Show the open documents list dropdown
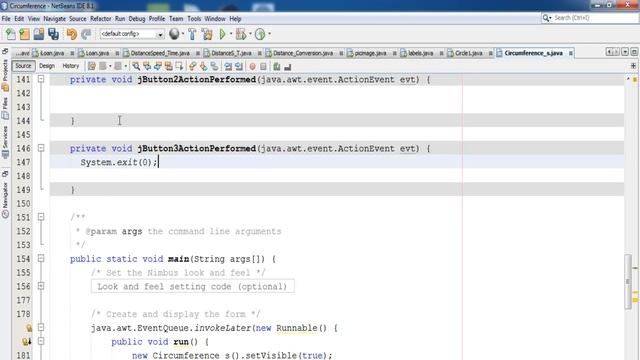Viewport: 640px width, 360px height. click(x=625, y=52)
